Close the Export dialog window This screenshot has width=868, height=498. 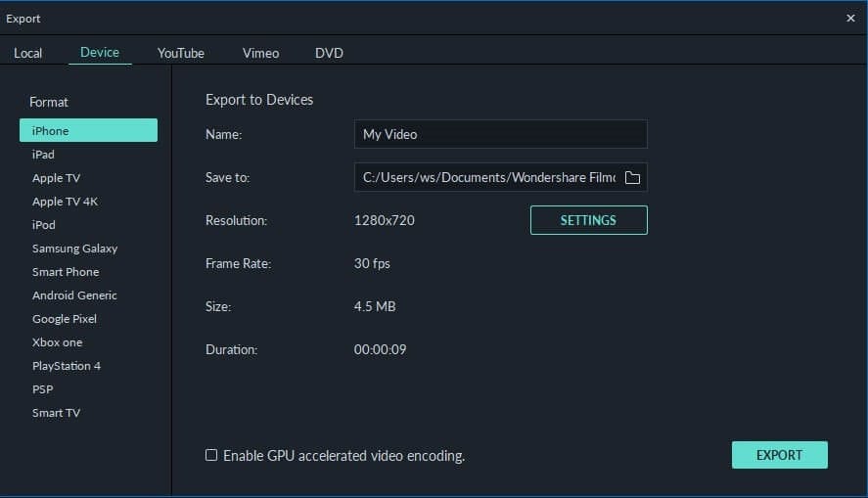coord(849,18)
